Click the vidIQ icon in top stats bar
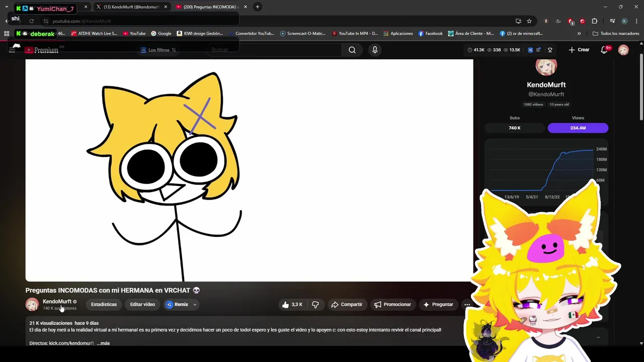Image resolution: width=644 pixels, height=362 pixels. 530,50
